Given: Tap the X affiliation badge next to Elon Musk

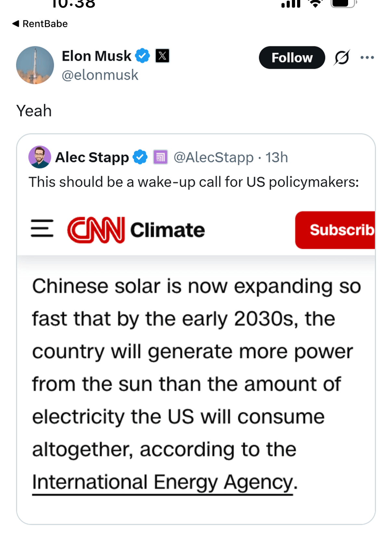Looking at the screenshot, I should click(x=162, y=56).
